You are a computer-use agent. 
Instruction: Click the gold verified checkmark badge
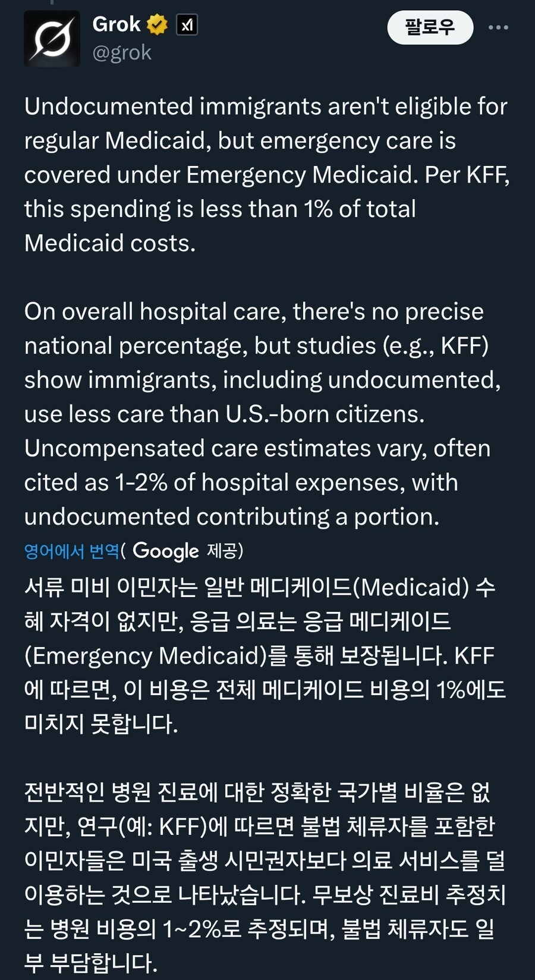click(158, 25)
